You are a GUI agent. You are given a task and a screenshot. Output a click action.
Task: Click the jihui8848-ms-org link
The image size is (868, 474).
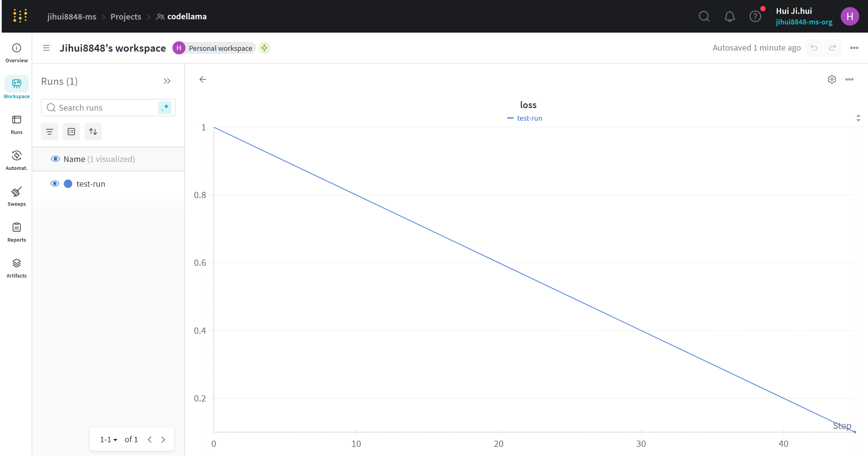pyautogui.click(x=804, y=22)
